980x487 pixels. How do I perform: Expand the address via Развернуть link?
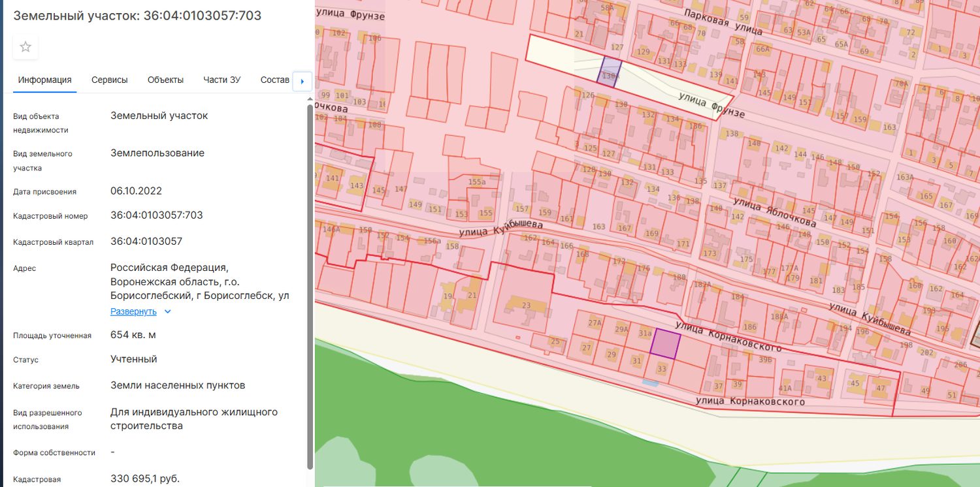click(x=133, y=311)
